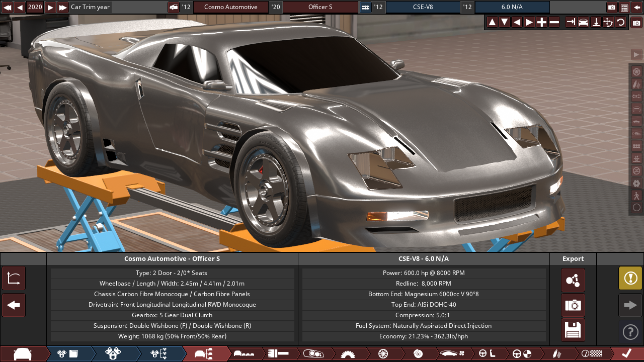Move camera up with the up triangle
644x362 pixels.
tap(492, 22)
